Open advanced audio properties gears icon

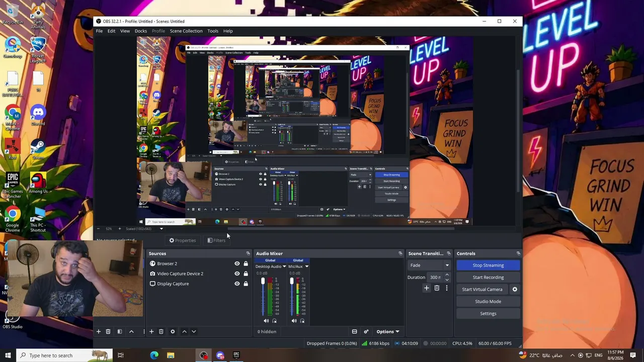point(366,331)
